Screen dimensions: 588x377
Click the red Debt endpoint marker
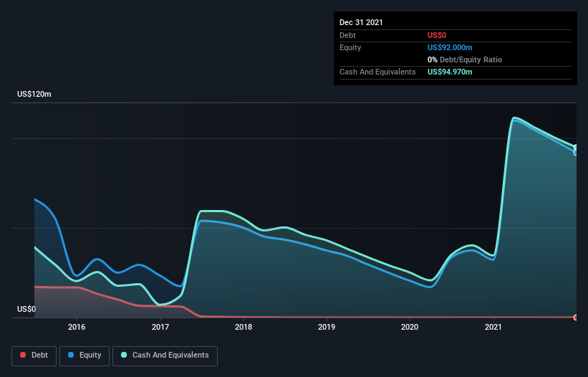576,318
